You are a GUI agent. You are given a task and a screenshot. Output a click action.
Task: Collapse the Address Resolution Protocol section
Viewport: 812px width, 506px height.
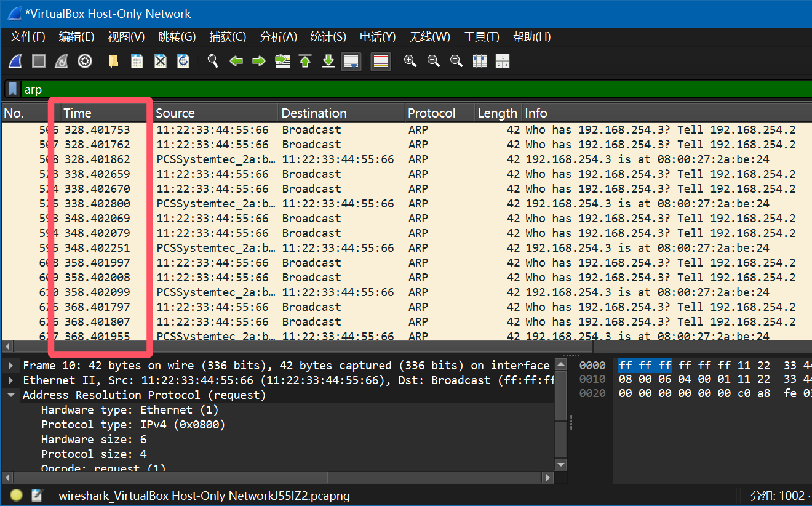[x=11, y=395]
